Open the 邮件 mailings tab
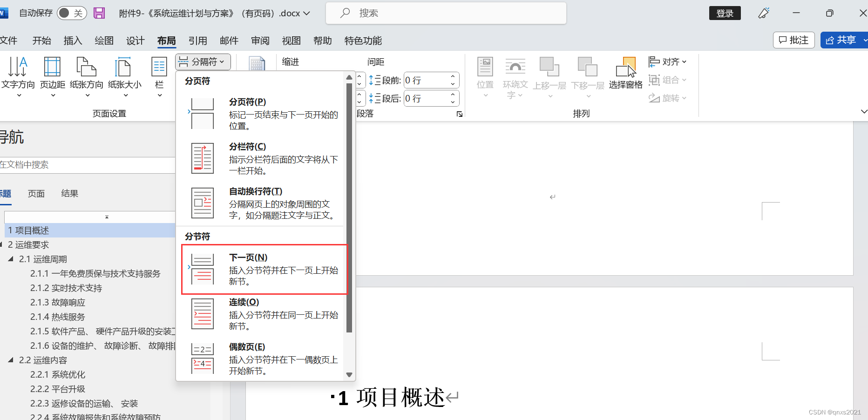 [x=229, y=41]
